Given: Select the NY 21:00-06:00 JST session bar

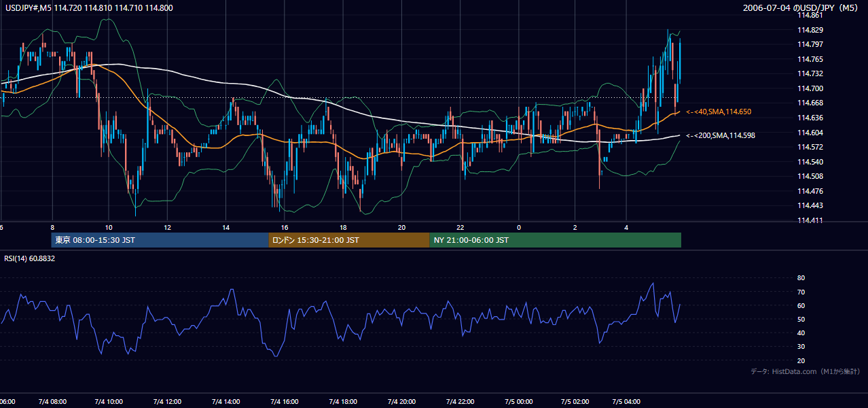Looking at the screenshot, I should (555, 240).
